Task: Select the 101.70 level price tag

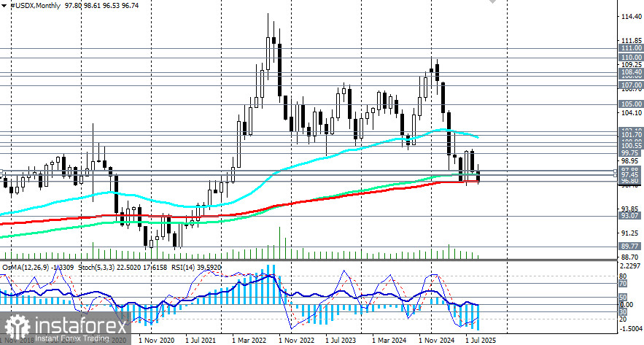Action: pyautogui.click(x=632, y=135)
